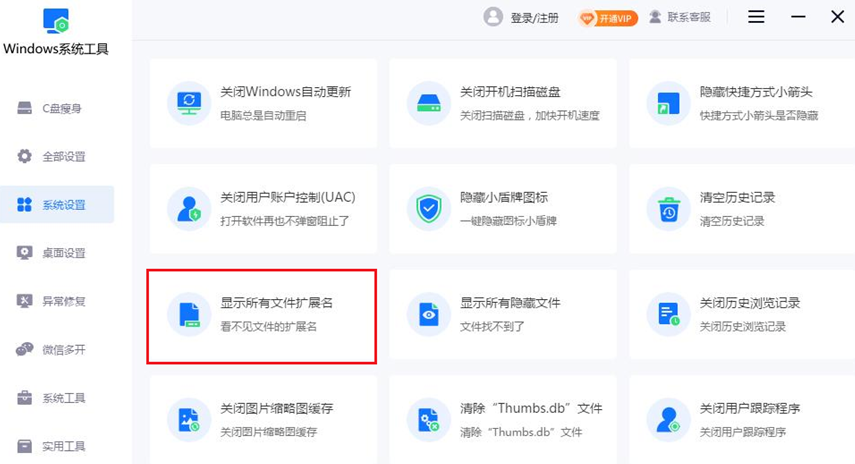
Task: Click the 关闭图片缩略图缓存 image icon
Action: [x=189, y=420]
